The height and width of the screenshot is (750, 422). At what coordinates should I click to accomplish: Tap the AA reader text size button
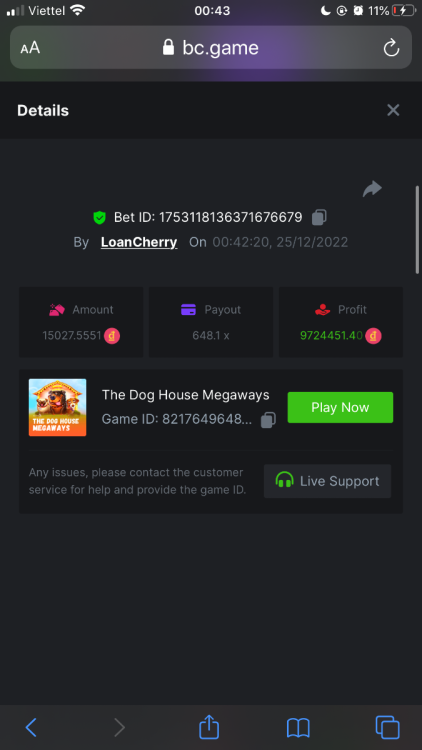click(x=30, y=48)
